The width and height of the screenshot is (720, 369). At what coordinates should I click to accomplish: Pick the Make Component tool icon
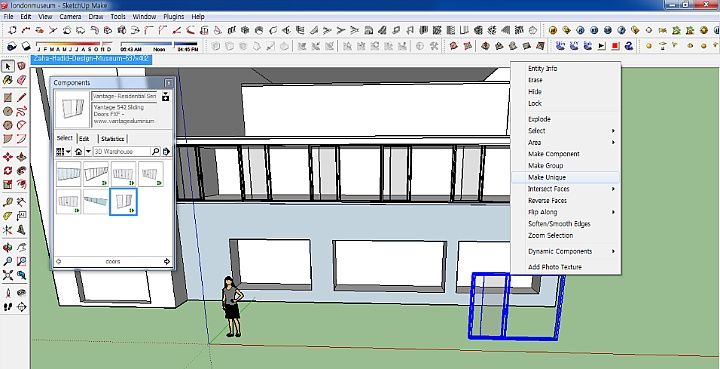pyautogui.click(x=21, y=67)
